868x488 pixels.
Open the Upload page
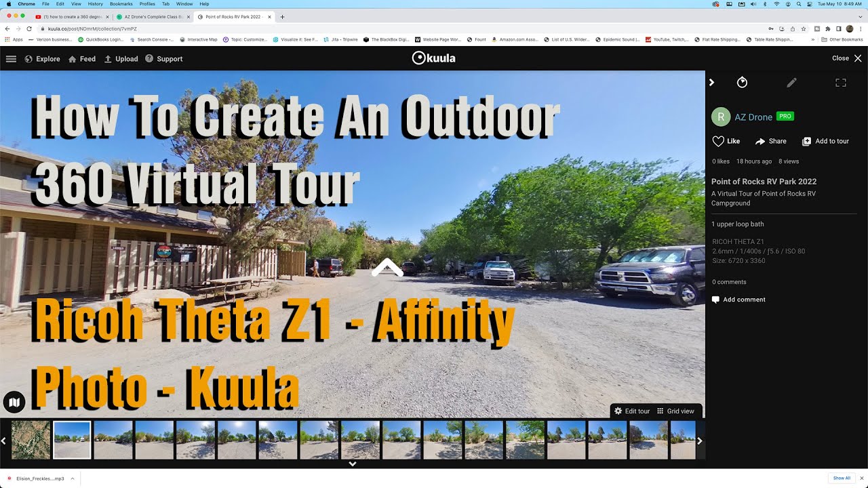[121, 59]
